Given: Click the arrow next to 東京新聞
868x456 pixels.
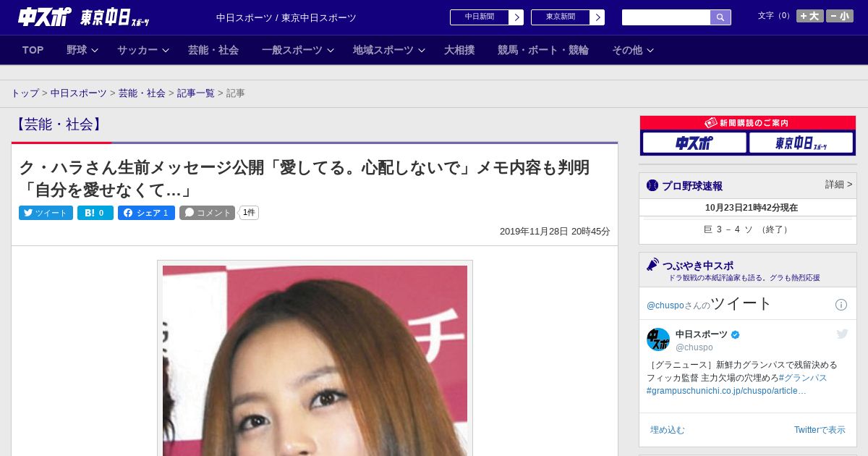Looking at the screenshot, I should 597,17.
